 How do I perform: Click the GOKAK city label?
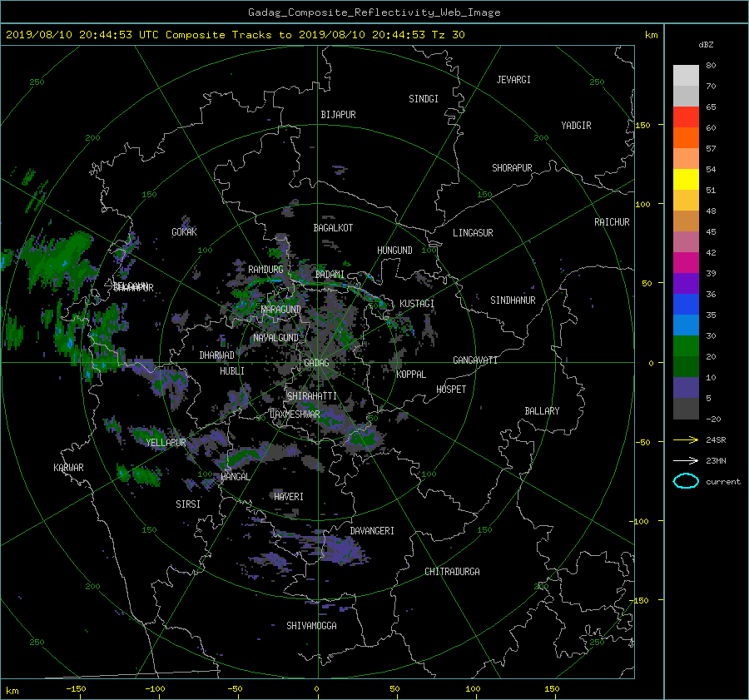[x=185, y=232]
